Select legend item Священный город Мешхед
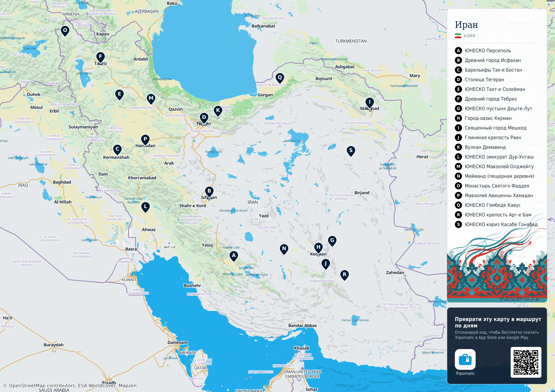 491,128
